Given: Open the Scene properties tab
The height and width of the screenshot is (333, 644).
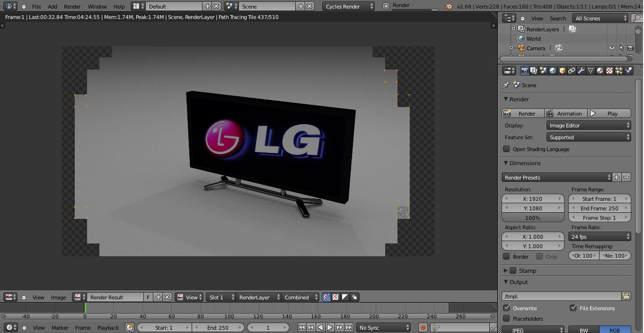Looking at the screenshot, I should pos(543,71).
